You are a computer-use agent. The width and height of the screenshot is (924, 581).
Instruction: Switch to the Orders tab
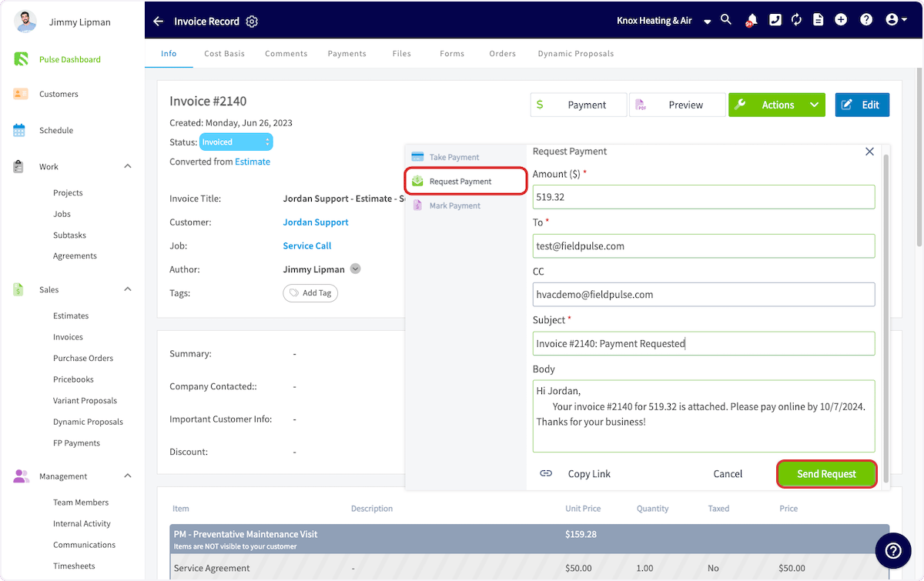(502, 54)
